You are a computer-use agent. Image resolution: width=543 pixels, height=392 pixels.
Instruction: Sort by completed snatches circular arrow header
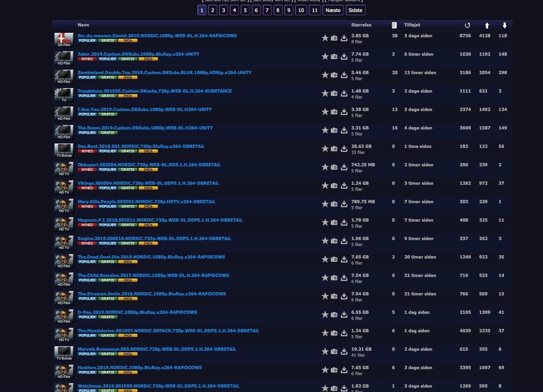(467, 25)
